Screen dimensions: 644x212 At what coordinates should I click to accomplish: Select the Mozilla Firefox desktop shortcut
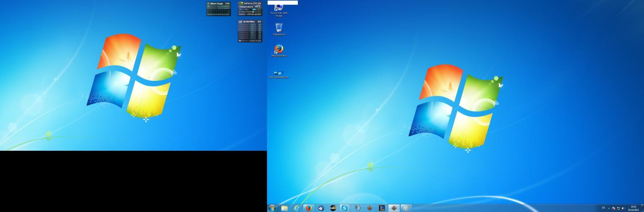click(279, 51)
